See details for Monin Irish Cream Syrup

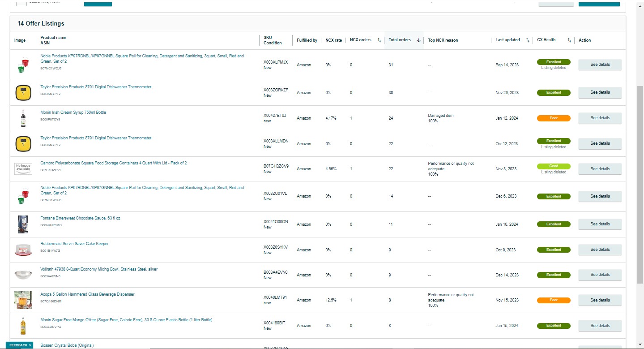tap(600, 118)
